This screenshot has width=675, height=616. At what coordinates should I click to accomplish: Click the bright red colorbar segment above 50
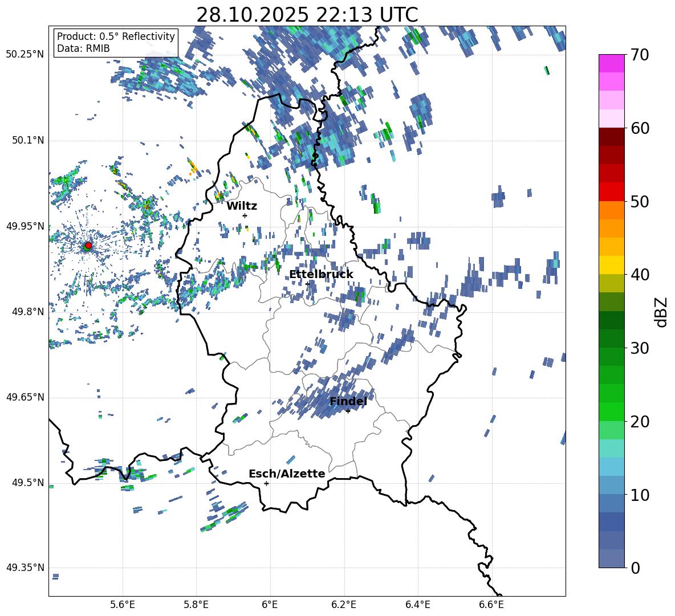pos(612,192)
